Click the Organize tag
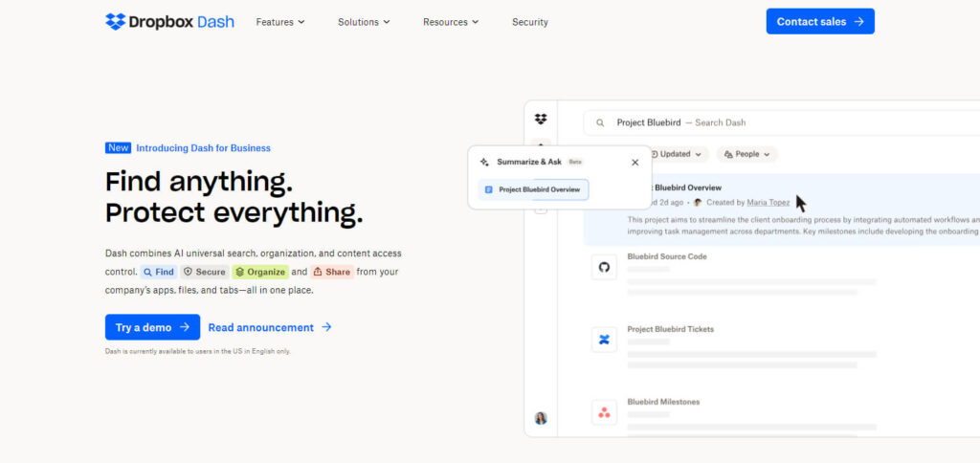Viewport: 980px width, 463px height. (260, 272)
